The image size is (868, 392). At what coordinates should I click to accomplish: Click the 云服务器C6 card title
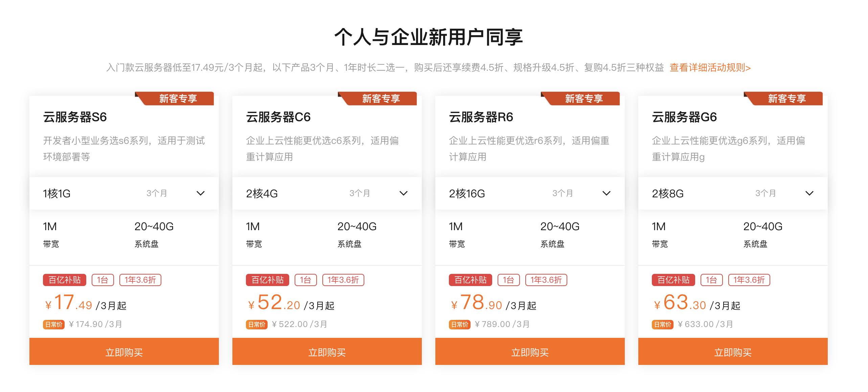coord(278,117)
